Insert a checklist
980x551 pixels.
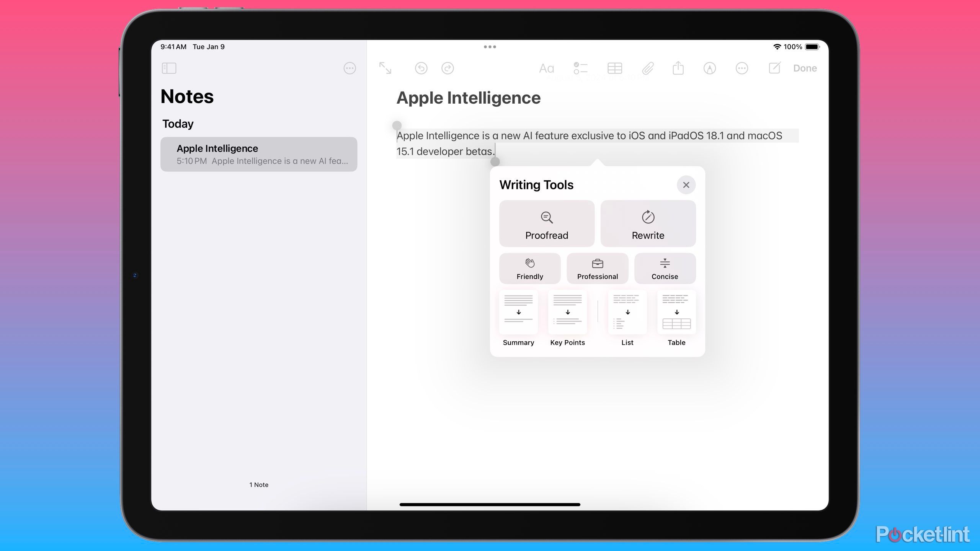coord(580,68)
